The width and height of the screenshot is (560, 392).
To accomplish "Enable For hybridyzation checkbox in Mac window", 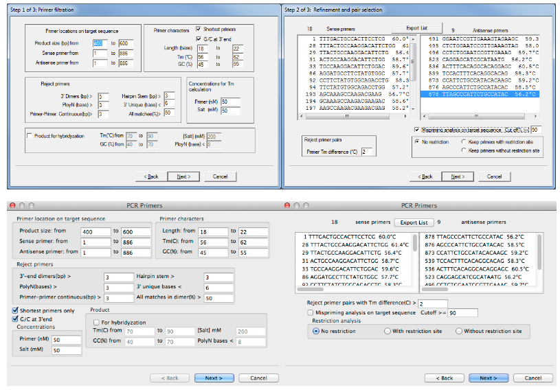I will point(96,322).
